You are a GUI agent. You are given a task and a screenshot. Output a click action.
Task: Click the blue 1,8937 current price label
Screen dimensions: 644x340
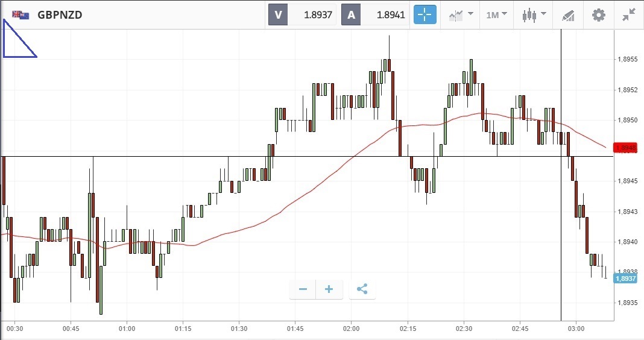click(x=625, y=279)
